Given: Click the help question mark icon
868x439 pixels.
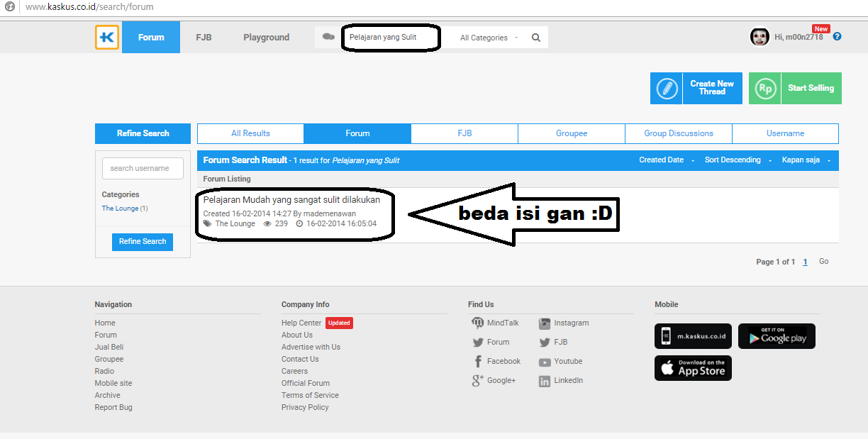Looking at the screenshot, I should (837, 37).
